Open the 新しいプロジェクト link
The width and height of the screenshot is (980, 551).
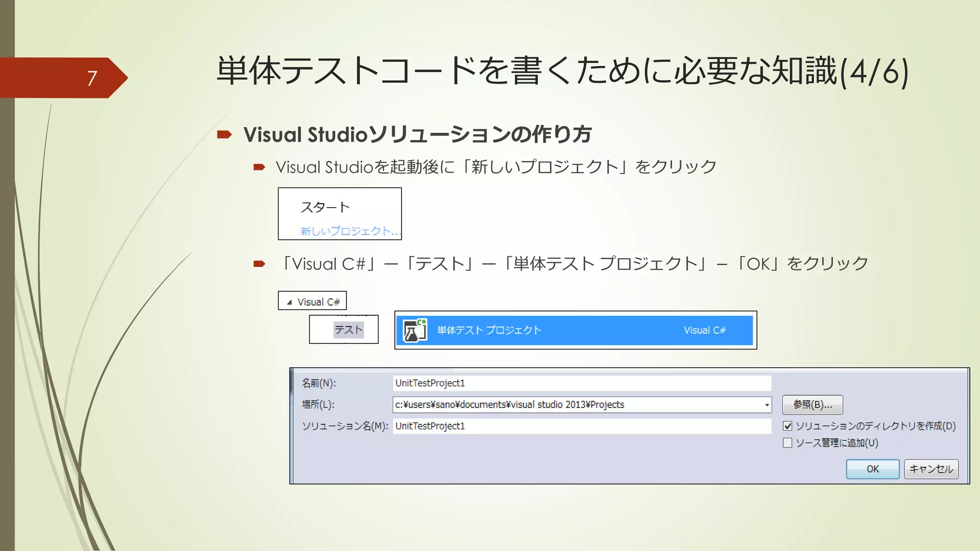tap(350, 231)
